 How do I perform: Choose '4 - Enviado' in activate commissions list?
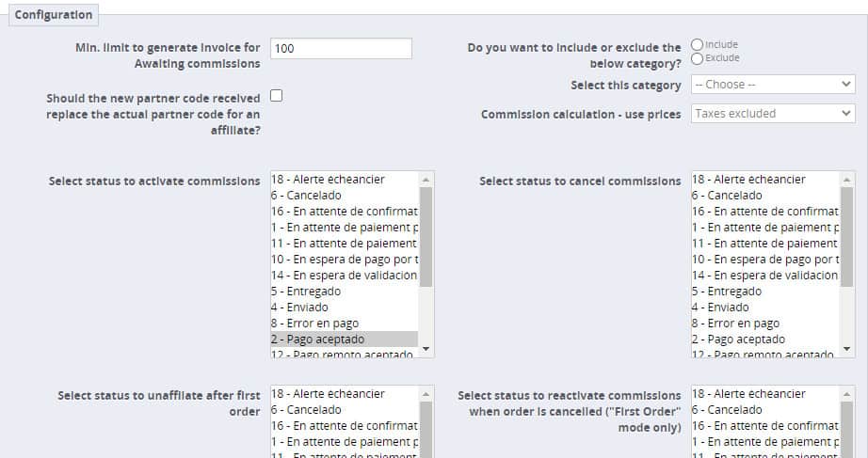click(x=344, y=307)
